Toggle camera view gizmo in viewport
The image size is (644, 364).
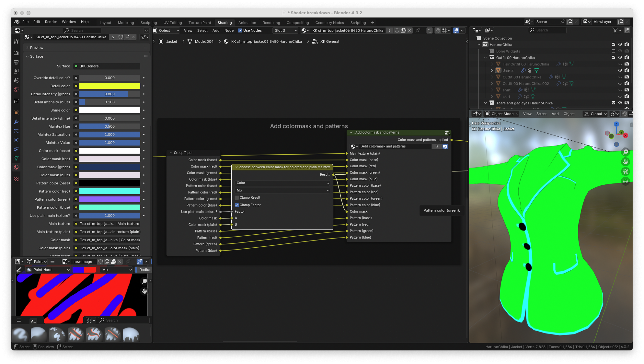click(x=626, y=171)
